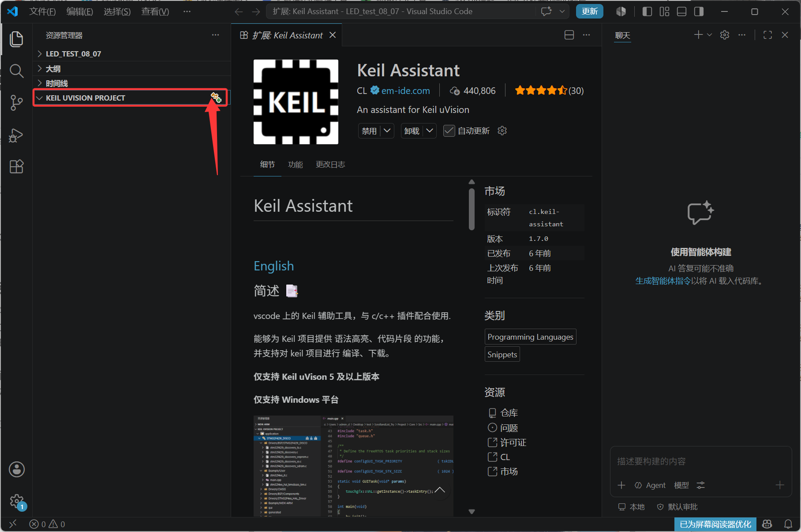Viewport: 801px width, 532px height.
Task: Expand the 时间线 timeline section
Action: tap(131, 83)
